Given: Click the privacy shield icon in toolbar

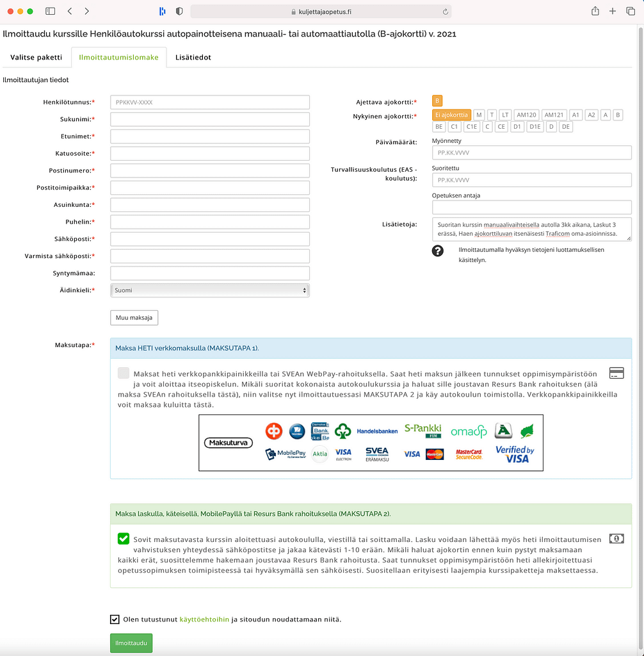Looking at the screenshot, I should 179,12.
